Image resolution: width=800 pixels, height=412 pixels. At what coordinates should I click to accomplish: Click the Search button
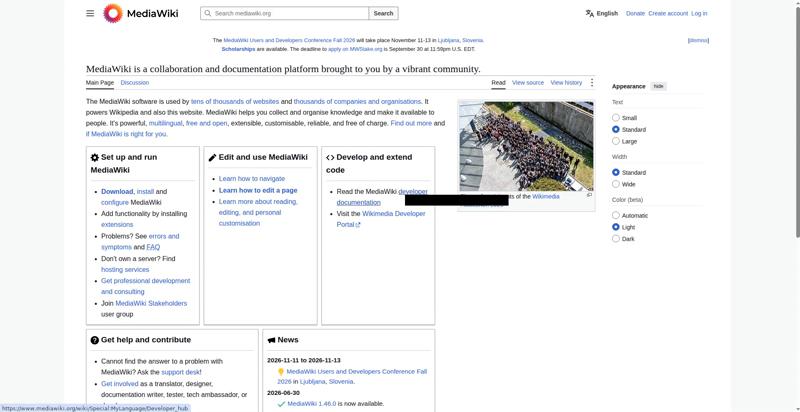tap(383, 13)
